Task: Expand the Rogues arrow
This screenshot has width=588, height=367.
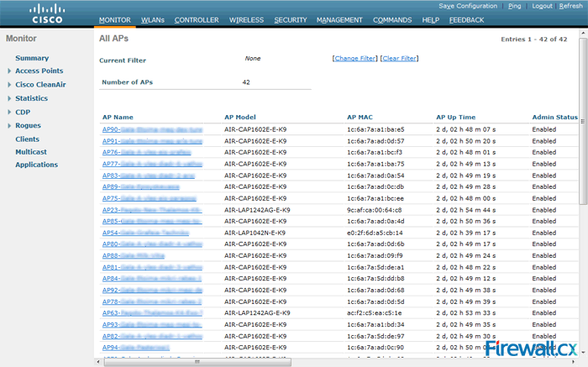Action: pos(9,126)
